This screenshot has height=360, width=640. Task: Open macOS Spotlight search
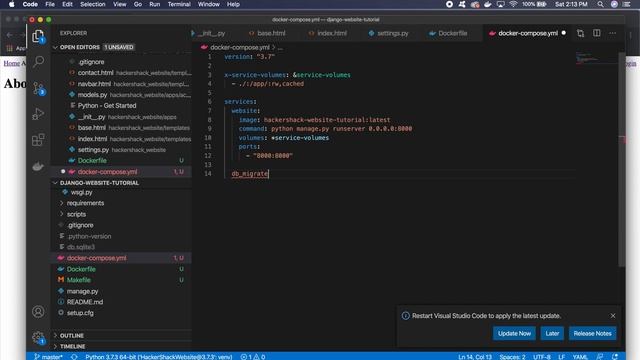pyautogui.click(x=600, y=4)
